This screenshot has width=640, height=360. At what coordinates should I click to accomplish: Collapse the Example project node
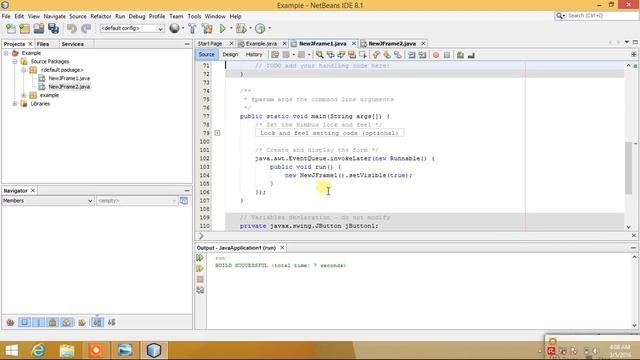[6, 53]
